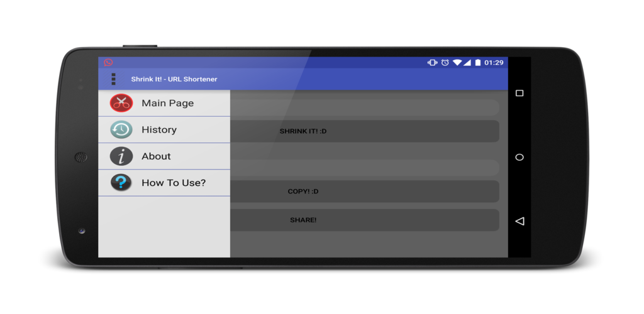Tap the Wi-Fi signal icon in status bar
The image size is (644, 314).
coord(457,63)
